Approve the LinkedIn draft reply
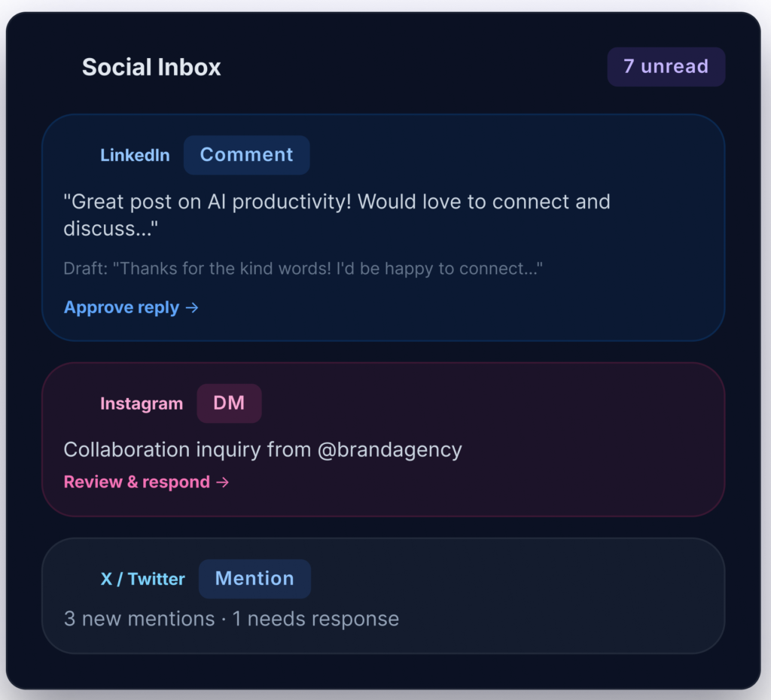 click(122, 307)
